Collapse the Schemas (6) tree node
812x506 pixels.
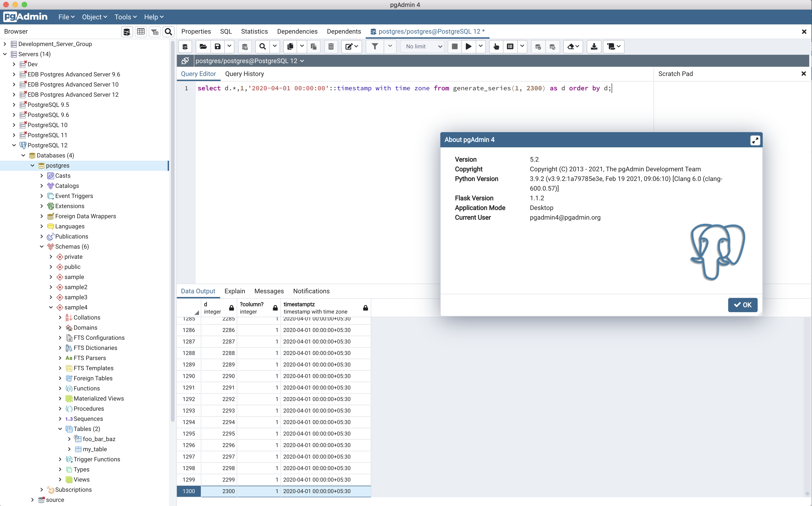(x=42, y=247)
